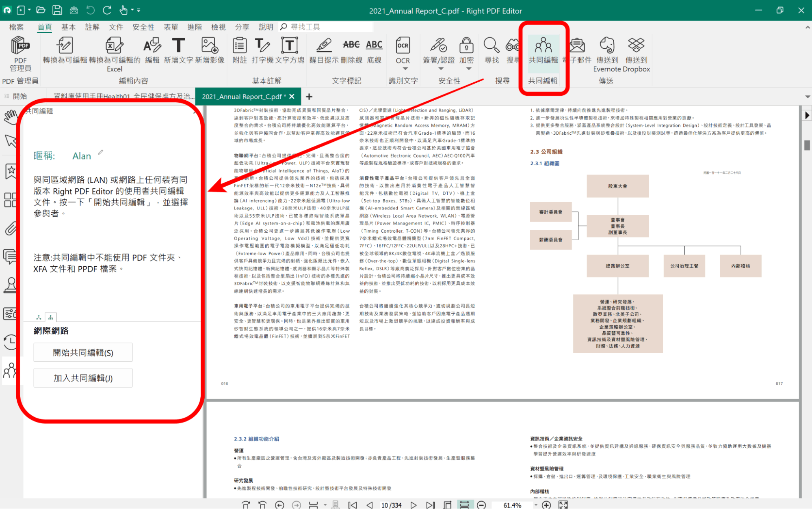Click the OCR text recognition icon
812x509 pixels.
click(403, 46)
